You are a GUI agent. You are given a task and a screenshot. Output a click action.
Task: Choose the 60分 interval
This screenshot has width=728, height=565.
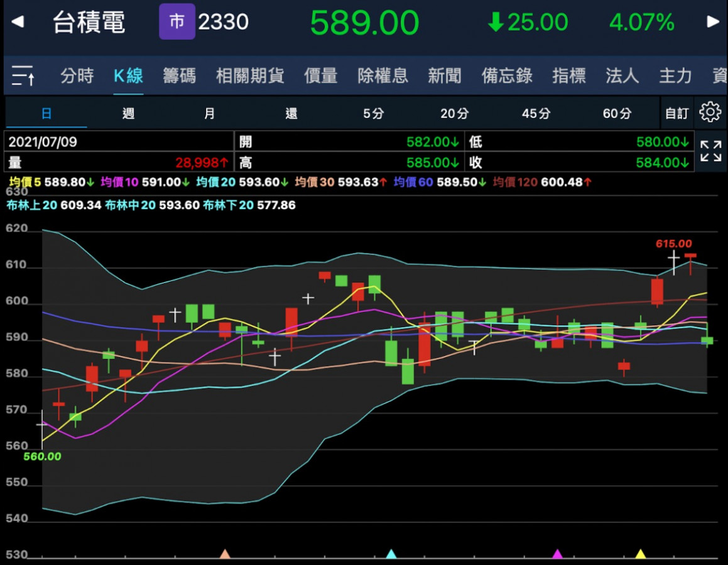point(617,114)
